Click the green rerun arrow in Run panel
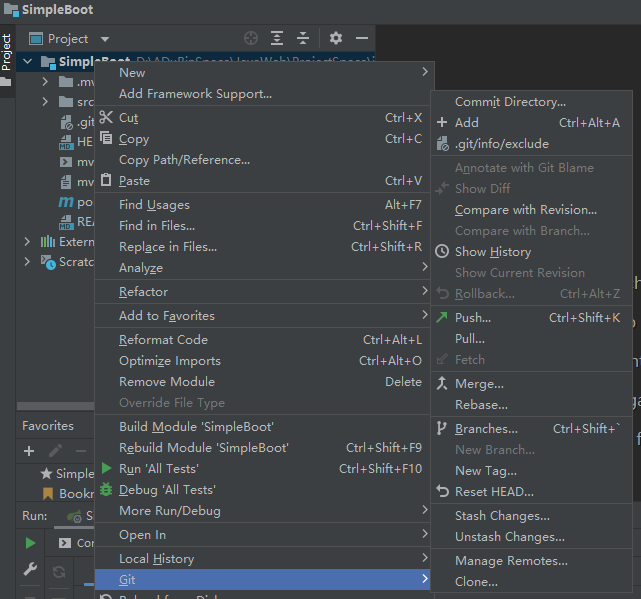 point(30,543)
